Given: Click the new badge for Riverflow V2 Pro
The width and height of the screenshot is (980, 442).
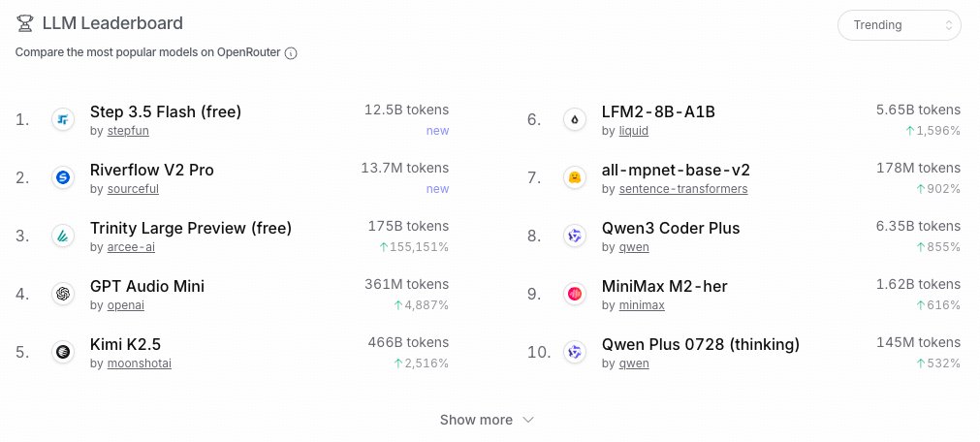Looking at the screenshot, I should click(x=437, y=189).
